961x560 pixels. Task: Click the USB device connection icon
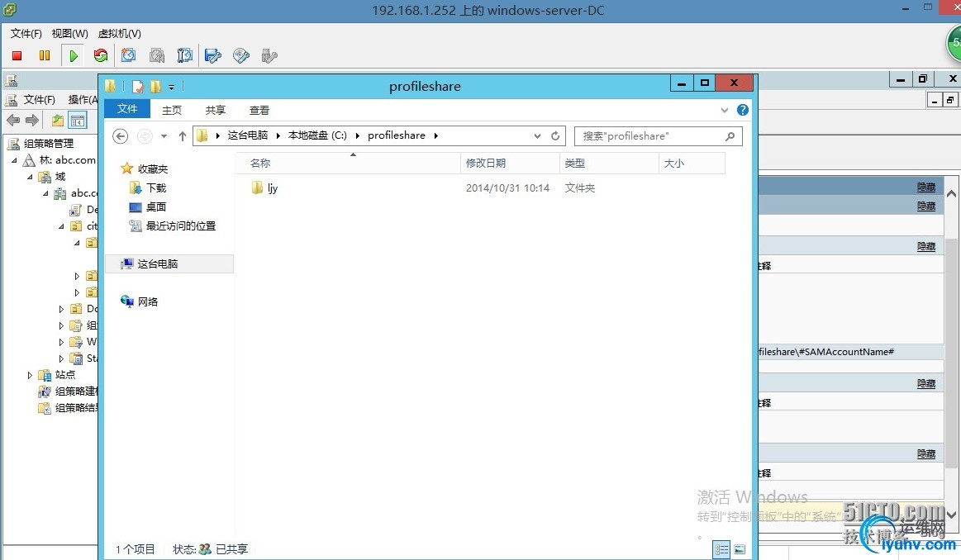coord(269,56)
